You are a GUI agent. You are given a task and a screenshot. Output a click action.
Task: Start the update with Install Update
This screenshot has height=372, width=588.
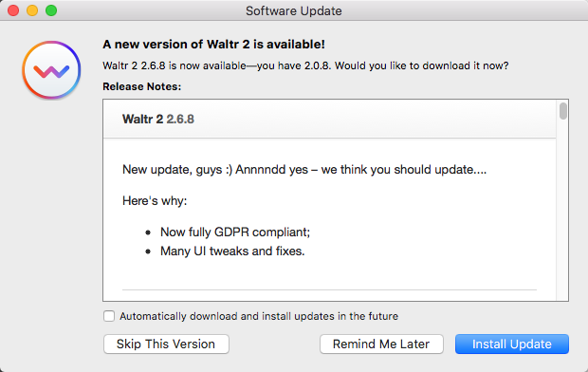512,344
